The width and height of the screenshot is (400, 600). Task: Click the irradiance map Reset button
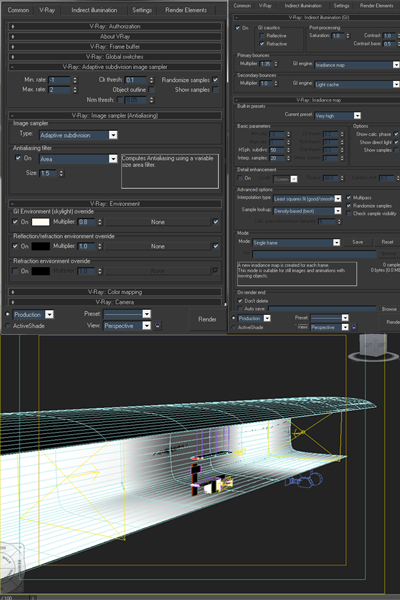click(x=387, y=242)
